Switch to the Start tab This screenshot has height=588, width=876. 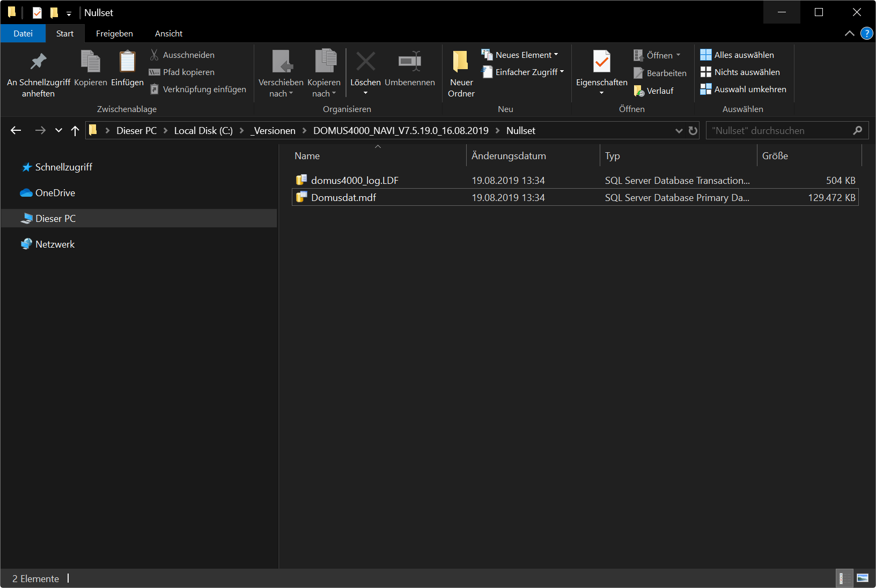click(65, 33)
